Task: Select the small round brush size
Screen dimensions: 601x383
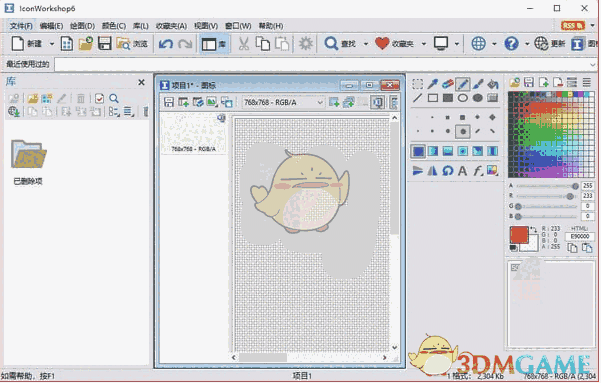Action: coord(432,132)
